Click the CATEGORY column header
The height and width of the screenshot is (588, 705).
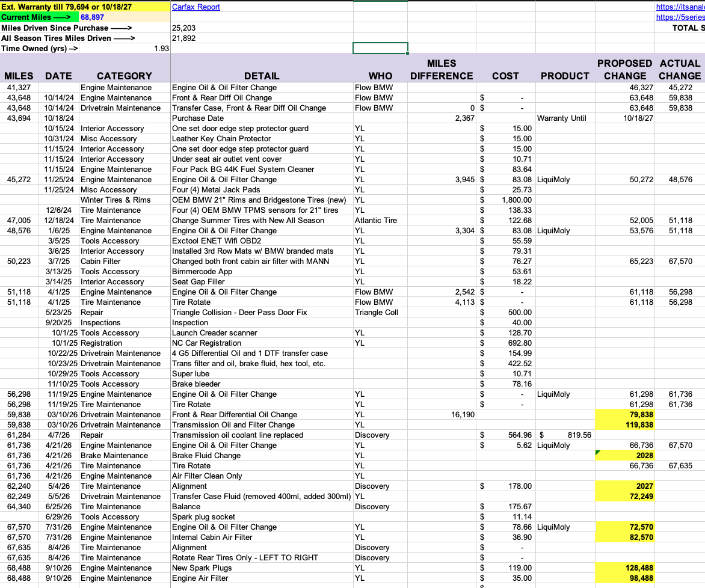(125, 76)
